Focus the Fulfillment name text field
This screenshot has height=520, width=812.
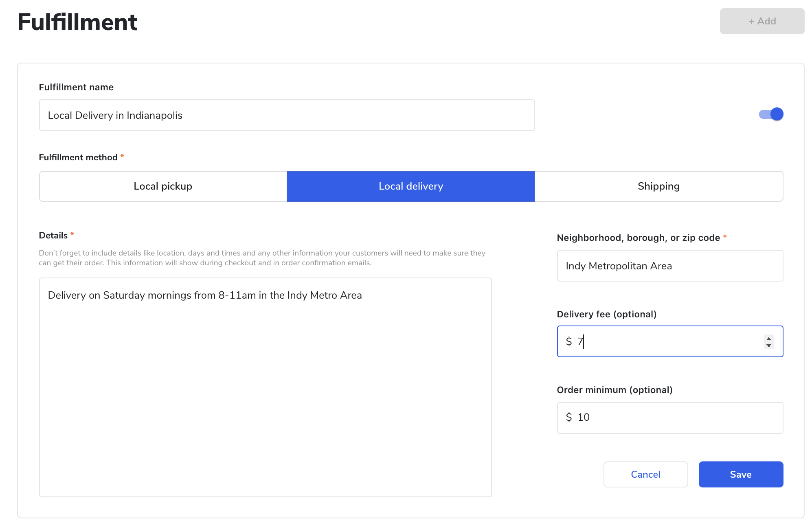pyautogui.click(x=287, y=115)
